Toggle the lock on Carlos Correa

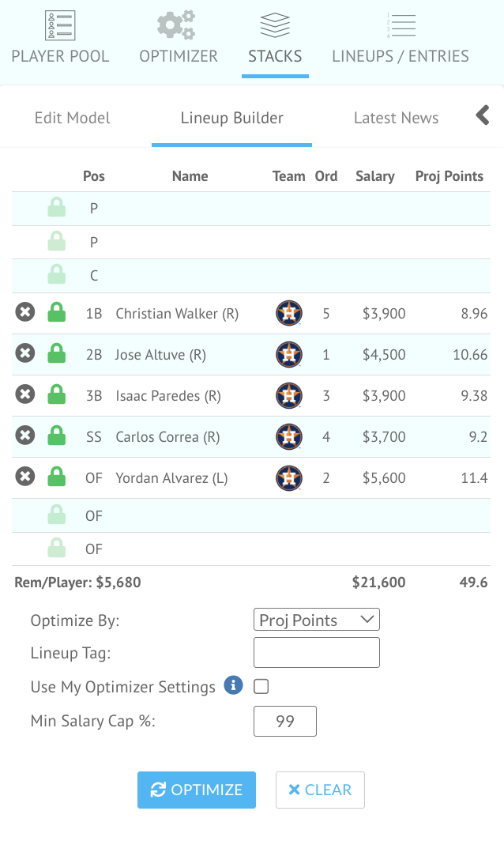coord(56,436)
